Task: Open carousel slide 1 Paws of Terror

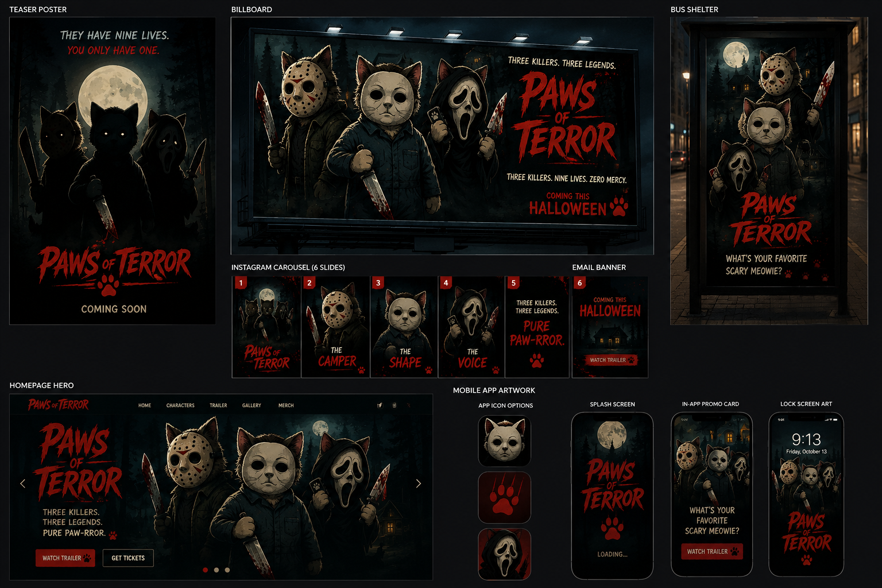Action: point(266,327)
